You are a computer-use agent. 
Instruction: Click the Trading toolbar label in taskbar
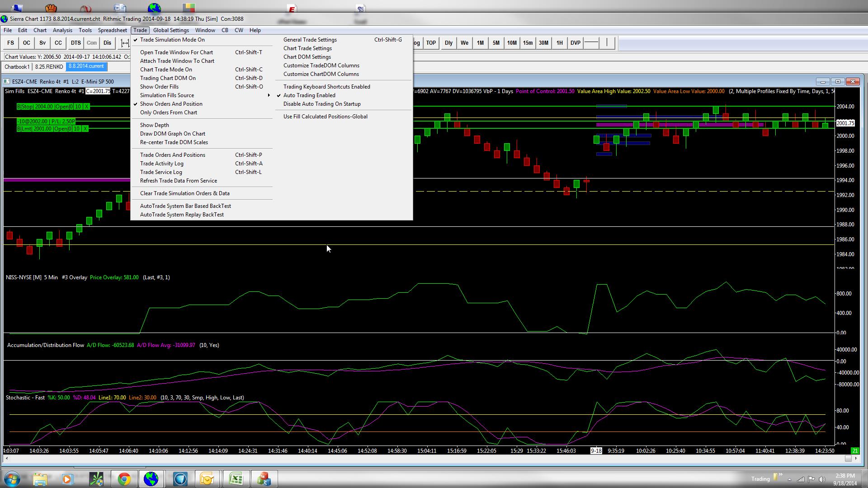[760, 479]
